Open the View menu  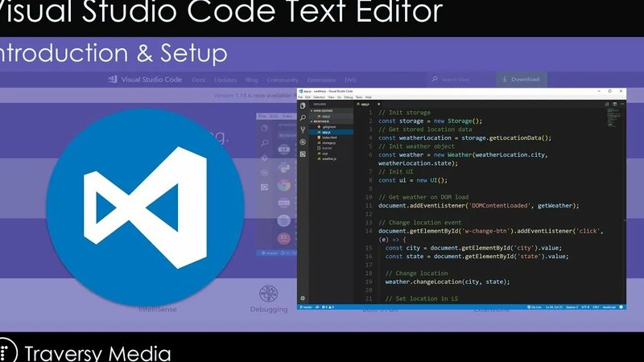331,97
